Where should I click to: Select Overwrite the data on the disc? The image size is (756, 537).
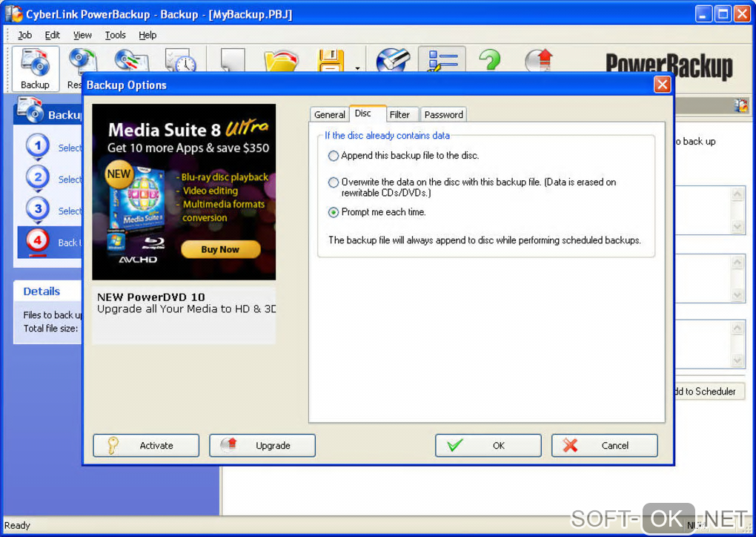334,182
